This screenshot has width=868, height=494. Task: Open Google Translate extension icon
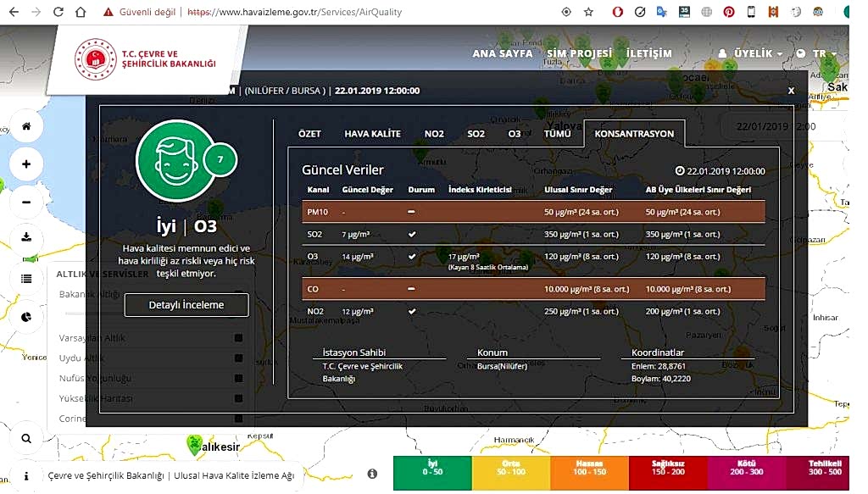(661, 12)
